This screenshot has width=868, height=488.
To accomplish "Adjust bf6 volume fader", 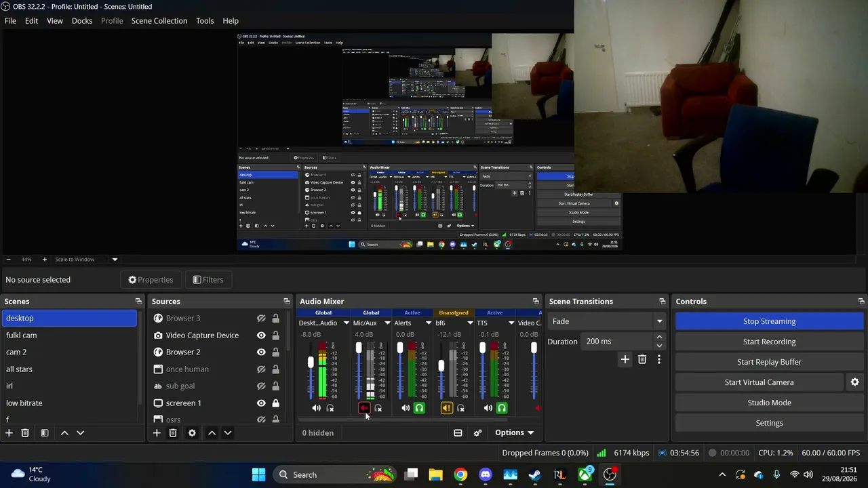I will (x=441, y=366).
